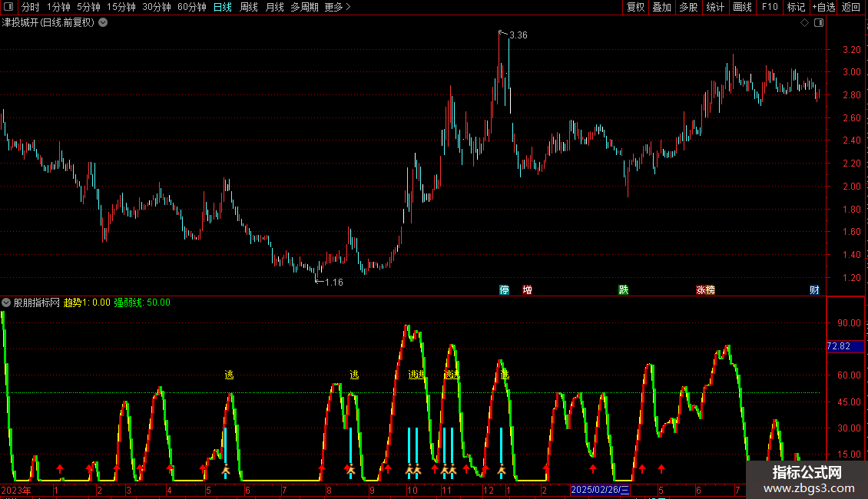The width and height of the screenshot is (868, 499).
Task: Click the 股朋指标网 indicator name
Action: (37, 302)
